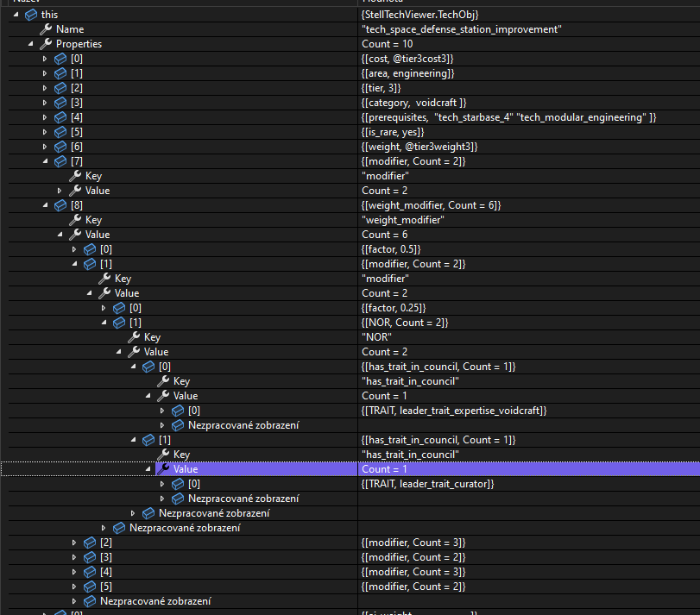The image size is (700, 615).
Task: Expand the factor 0.25 entry
Action: (x=104, y=308)
